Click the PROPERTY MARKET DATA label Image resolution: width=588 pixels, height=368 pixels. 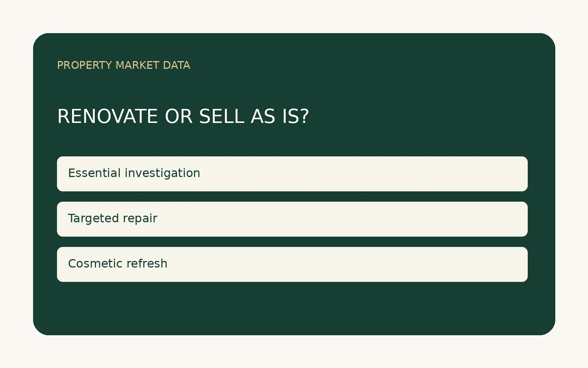tap(123, 66)
